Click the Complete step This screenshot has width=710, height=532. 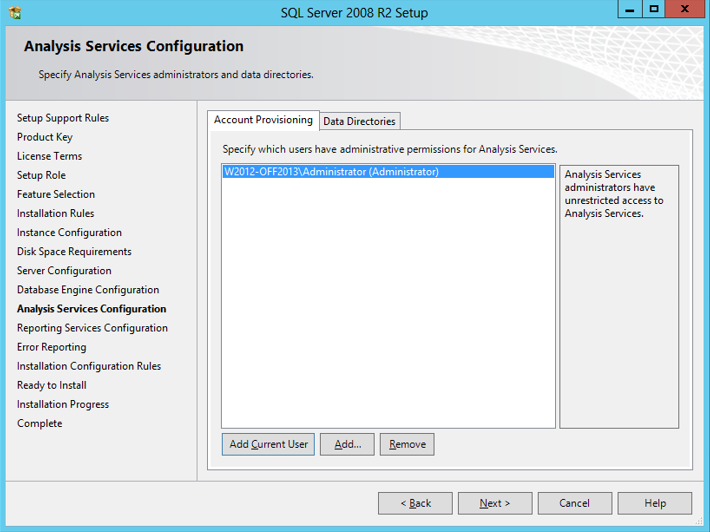tap(39, 423)
